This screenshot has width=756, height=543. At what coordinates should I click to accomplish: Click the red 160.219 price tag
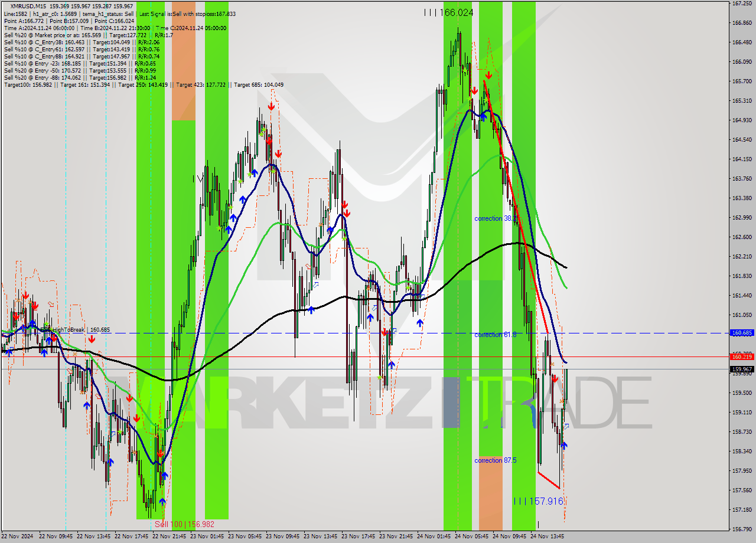tap(742, 356)
